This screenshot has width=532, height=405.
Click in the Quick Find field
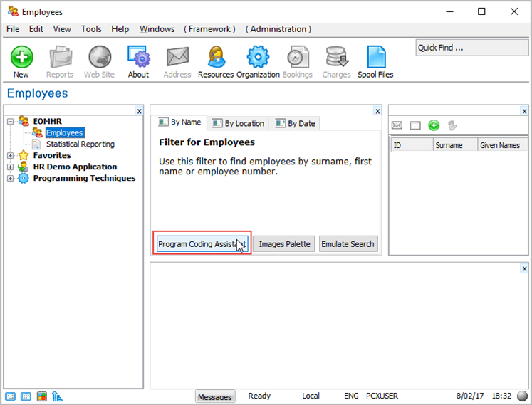click(x=471, y=48)
